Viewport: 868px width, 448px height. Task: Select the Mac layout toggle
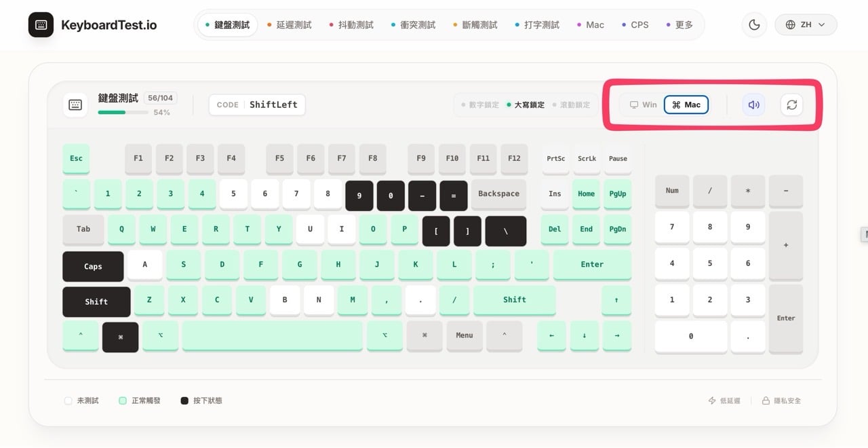(x=686, y=105)
